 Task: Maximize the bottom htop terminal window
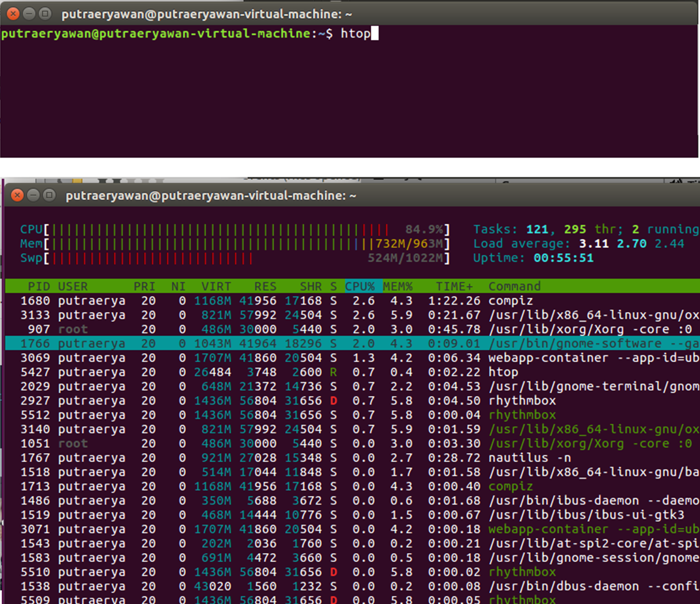[x=50, y=195]
